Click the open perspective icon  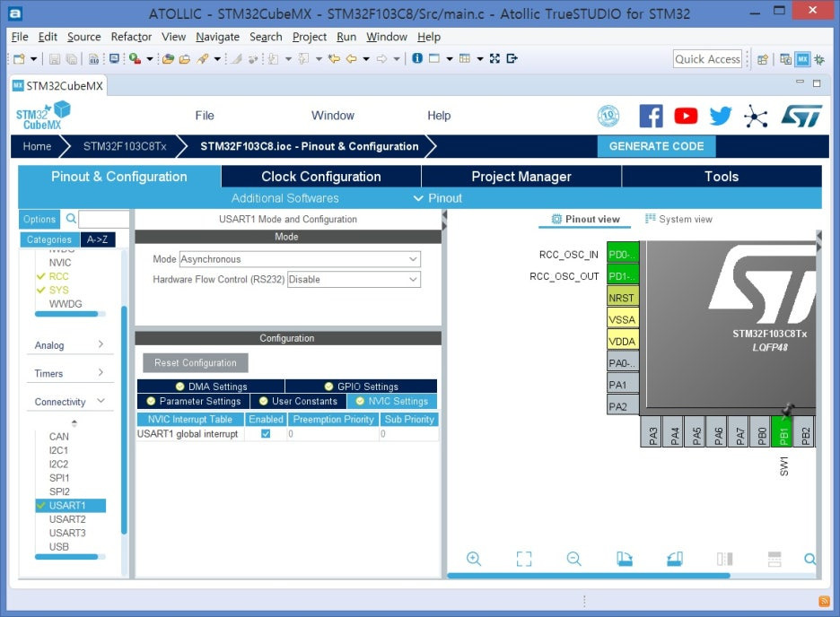tap(762, 59)
